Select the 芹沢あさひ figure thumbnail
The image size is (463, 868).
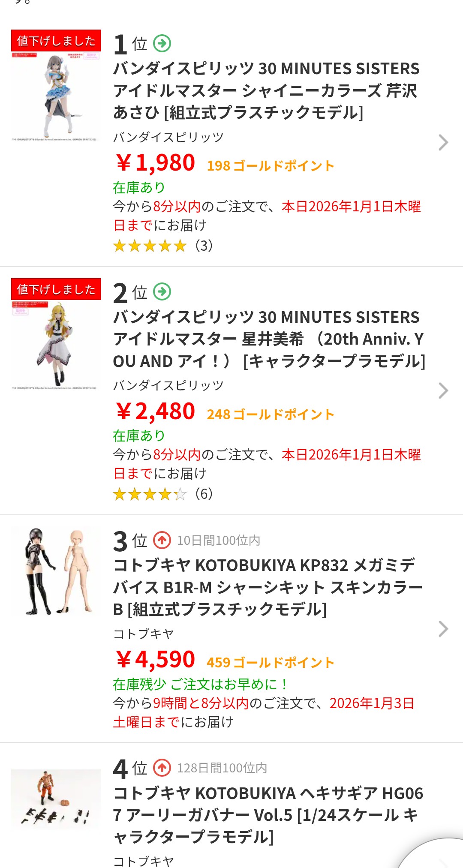(x=56, y=97)
